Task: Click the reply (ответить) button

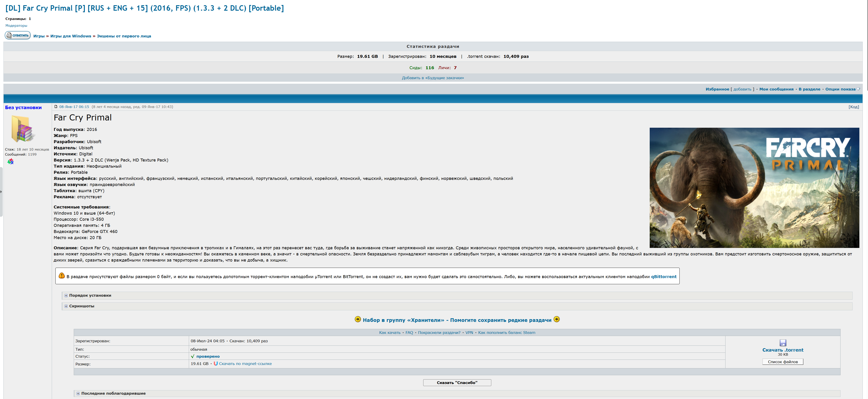Action: coord(17,35)
